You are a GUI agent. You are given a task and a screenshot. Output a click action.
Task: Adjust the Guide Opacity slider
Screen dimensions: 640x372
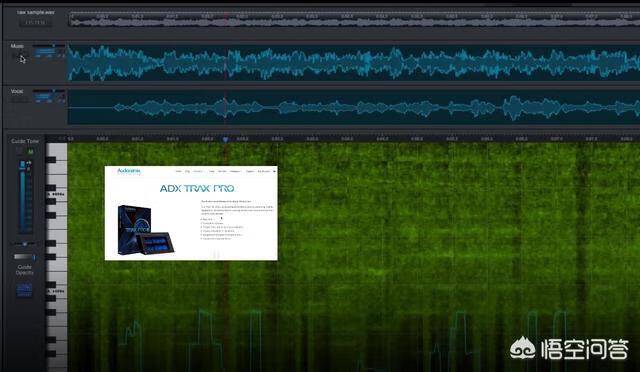click(x=24, y=257)
